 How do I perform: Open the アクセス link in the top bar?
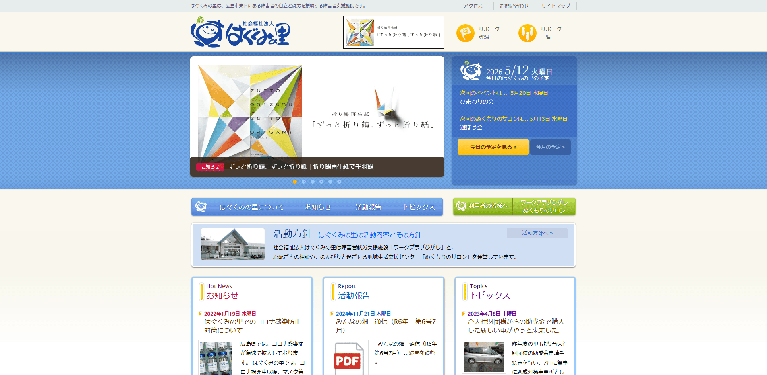(x=473, y=6)
